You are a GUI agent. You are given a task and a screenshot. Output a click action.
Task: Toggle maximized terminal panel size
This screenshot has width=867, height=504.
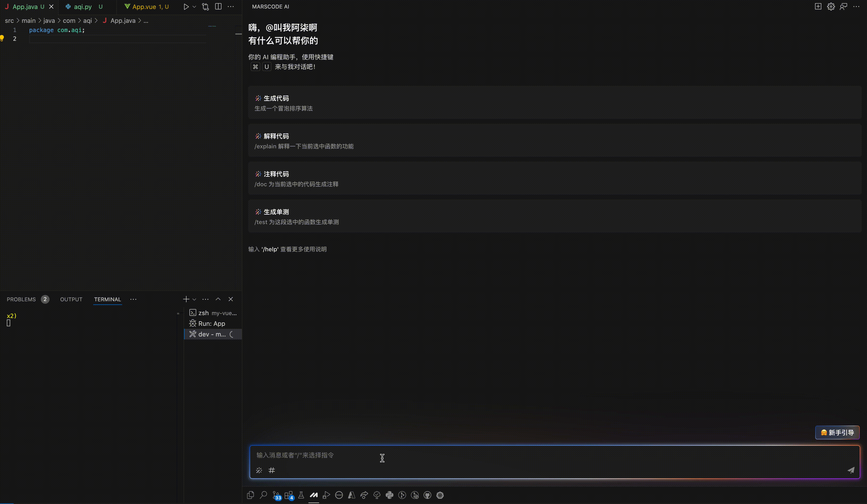click(x=218, y=299)
